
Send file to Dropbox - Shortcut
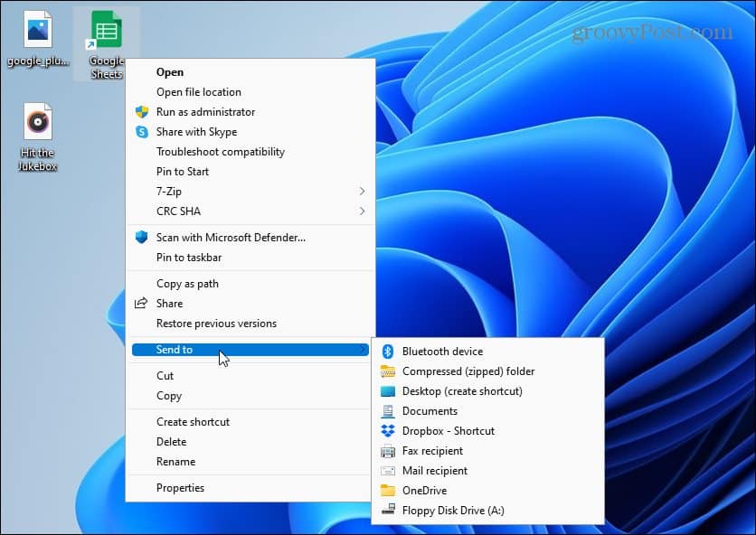[452, 431]
